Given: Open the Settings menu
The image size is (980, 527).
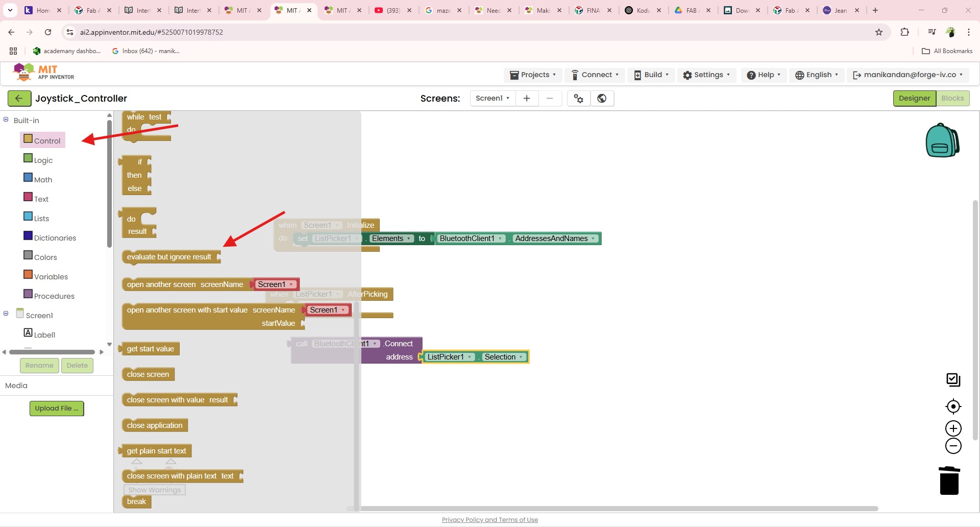Looking at the screenshot, I should coord(706,75).
